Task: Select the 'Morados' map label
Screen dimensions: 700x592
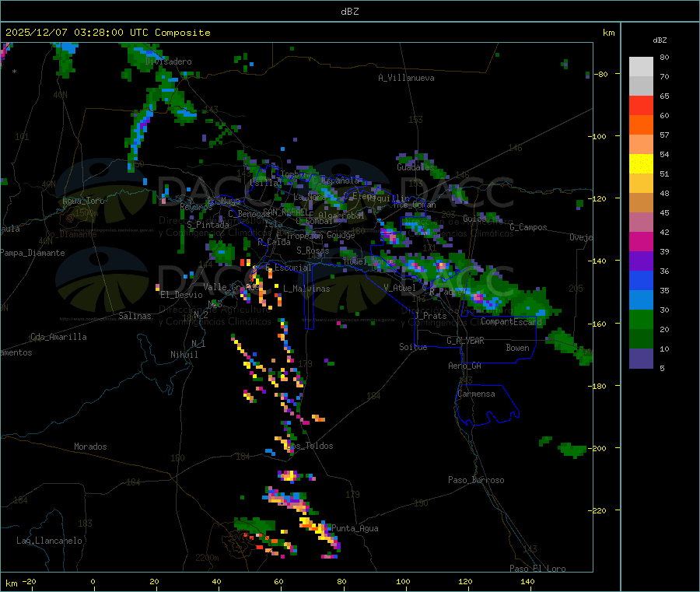Action: pyautogui.click(x=91, y=447)
